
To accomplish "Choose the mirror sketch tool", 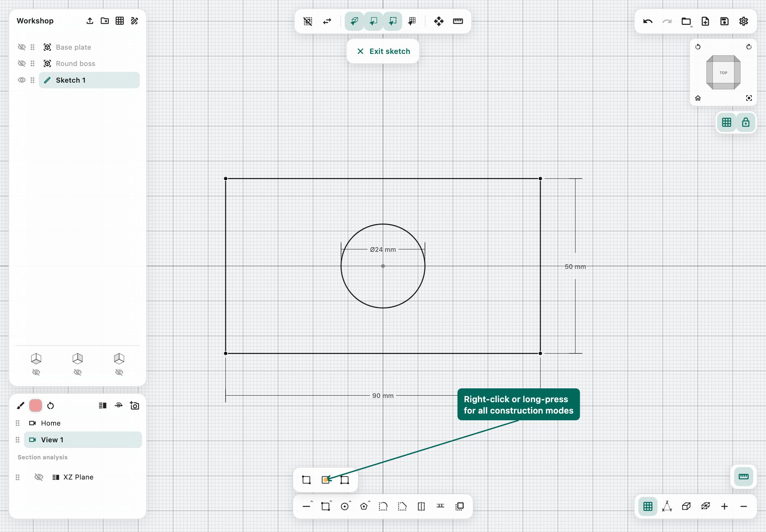I will (421, 506).
